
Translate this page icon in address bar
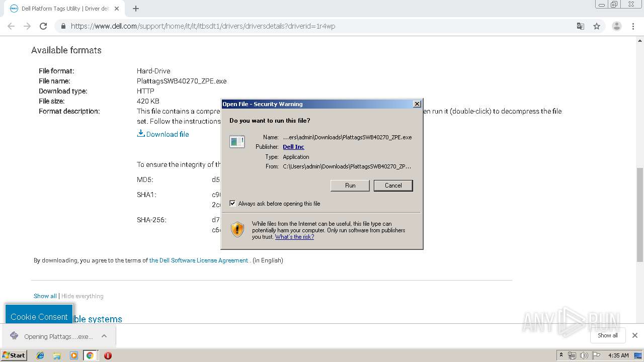(x=581, y=26)
